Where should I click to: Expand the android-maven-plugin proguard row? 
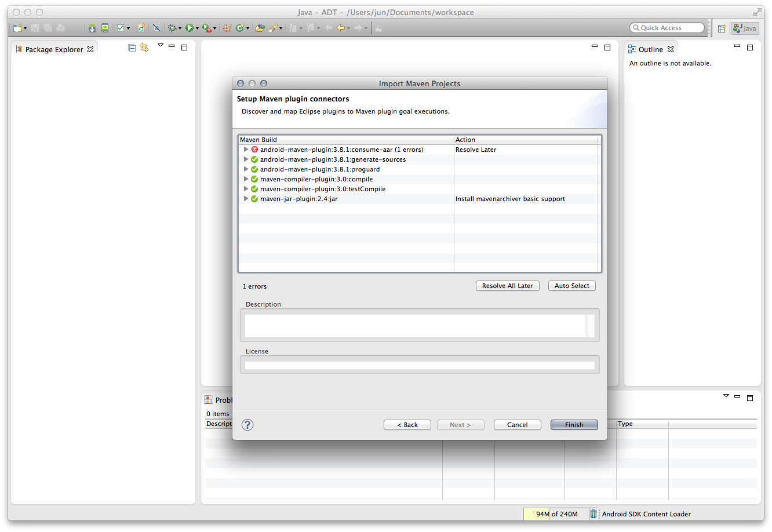click(x=246, y=169)
